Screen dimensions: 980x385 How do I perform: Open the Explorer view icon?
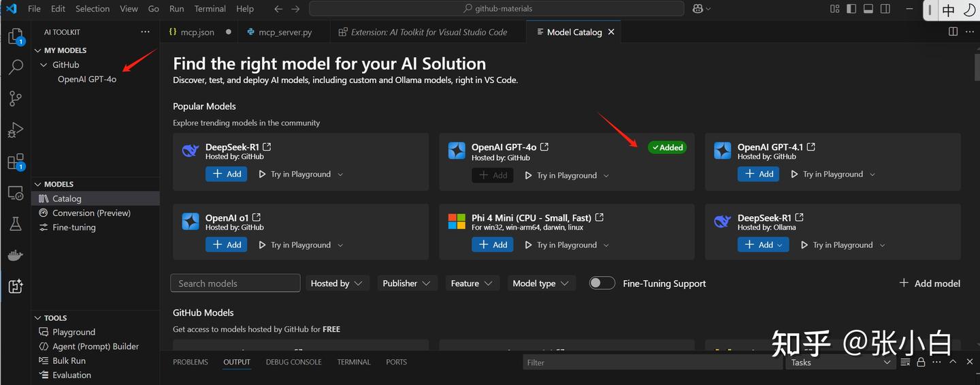click(16, 36)
